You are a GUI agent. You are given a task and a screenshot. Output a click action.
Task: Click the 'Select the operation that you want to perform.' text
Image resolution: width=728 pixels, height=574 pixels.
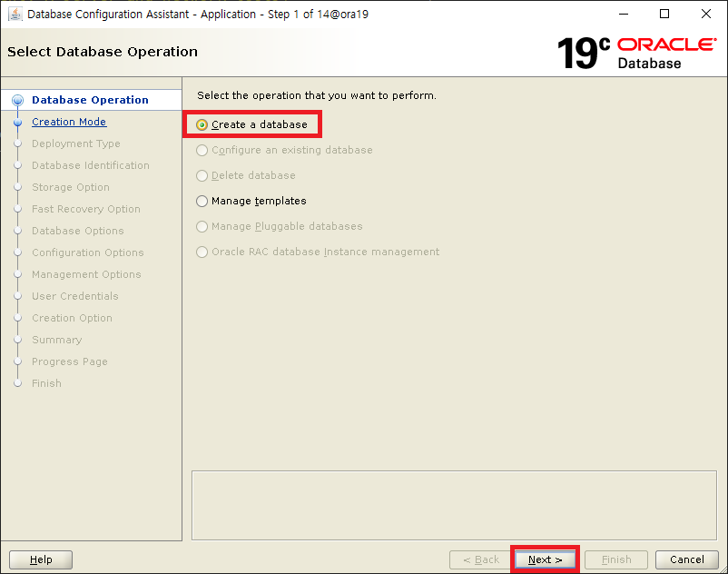(x=317, y=95)
